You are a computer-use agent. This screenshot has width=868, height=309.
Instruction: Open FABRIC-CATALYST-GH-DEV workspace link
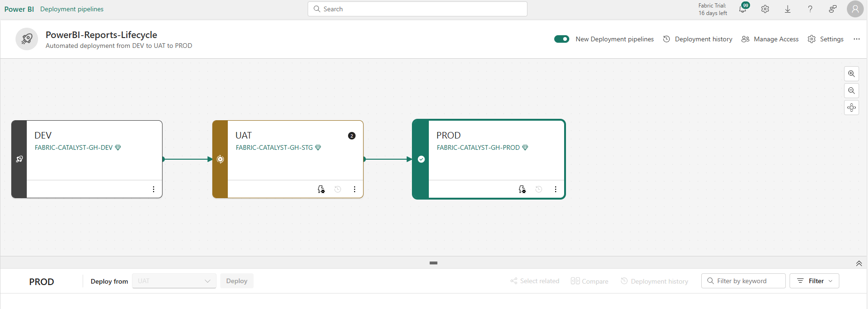pos(74,147)
